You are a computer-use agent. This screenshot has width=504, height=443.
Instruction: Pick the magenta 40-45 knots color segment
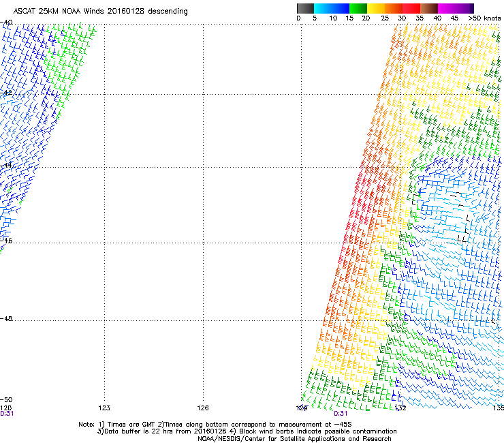pyautogui.click(x=447, y=8)
